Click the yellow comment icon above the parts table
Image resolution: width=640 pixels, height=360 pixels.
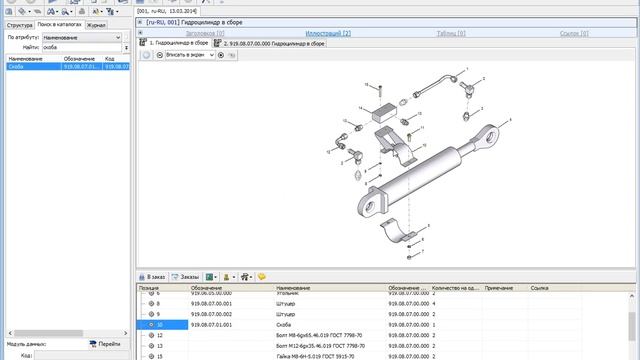coord(262,277)
